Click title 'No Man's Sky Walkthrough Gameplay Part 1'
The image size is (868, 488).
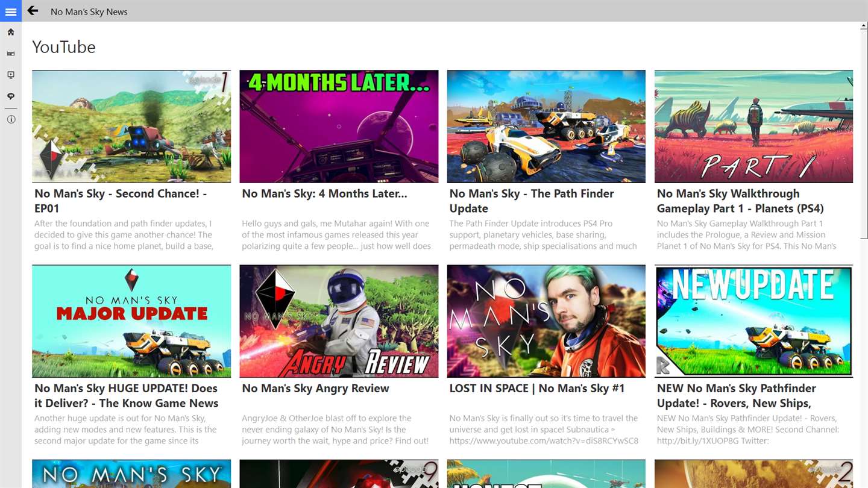coord(740,201)
